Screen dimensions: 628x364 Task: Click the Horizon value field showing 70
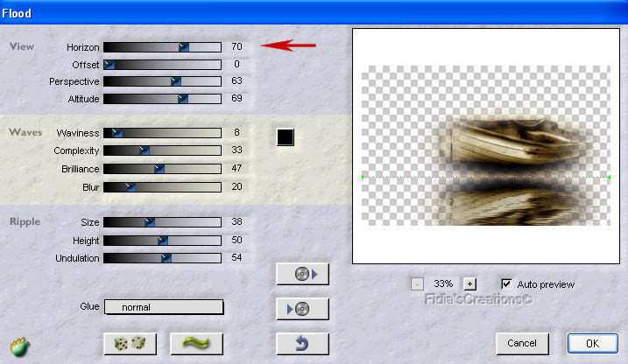coord(236,46)
